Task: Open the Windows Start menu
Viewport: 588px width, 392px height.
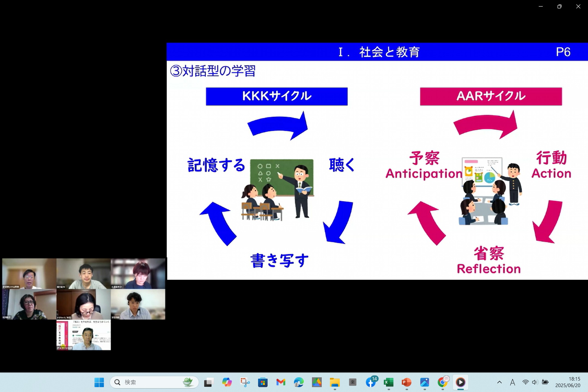Action: (99, 382)
